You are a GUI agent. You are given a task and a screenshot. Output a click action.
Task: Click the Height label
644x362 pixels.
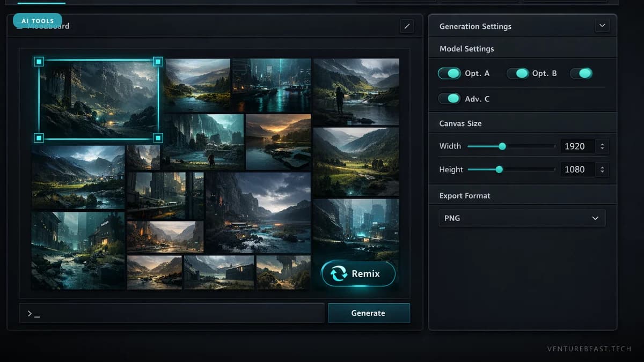[451, 169]
